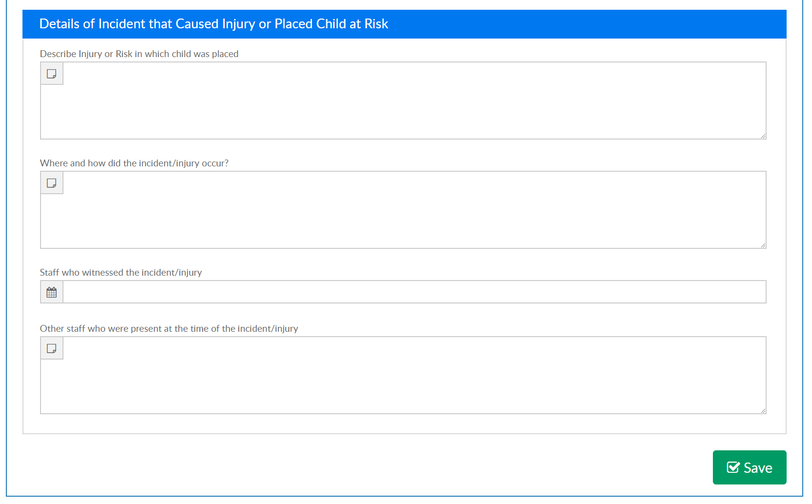Grab resize handle of Describe Injury text area

click(763, 136)
